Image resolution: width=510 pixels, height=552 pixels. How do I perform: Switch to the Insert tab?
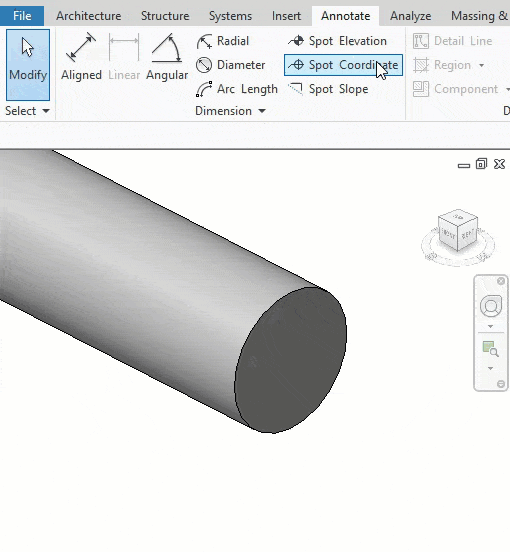[287, 16]
